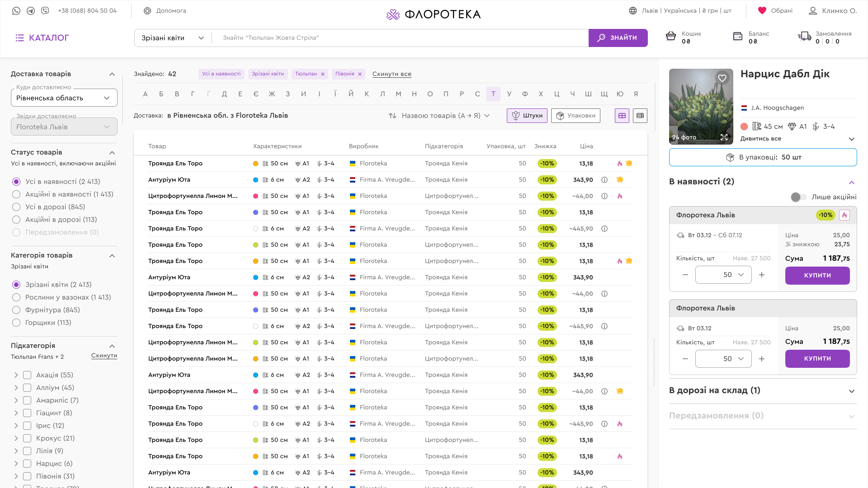
Task: Click the pink color swatch in product details
Action: tap(744, 127)
